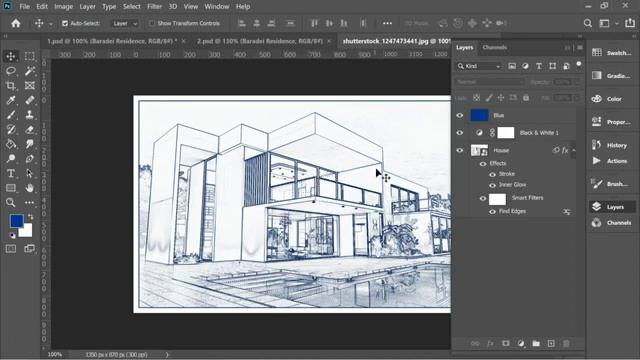Toggle Auto-Select checkbox
Viewport: 640px width, 360px height.
pos(65,23)
